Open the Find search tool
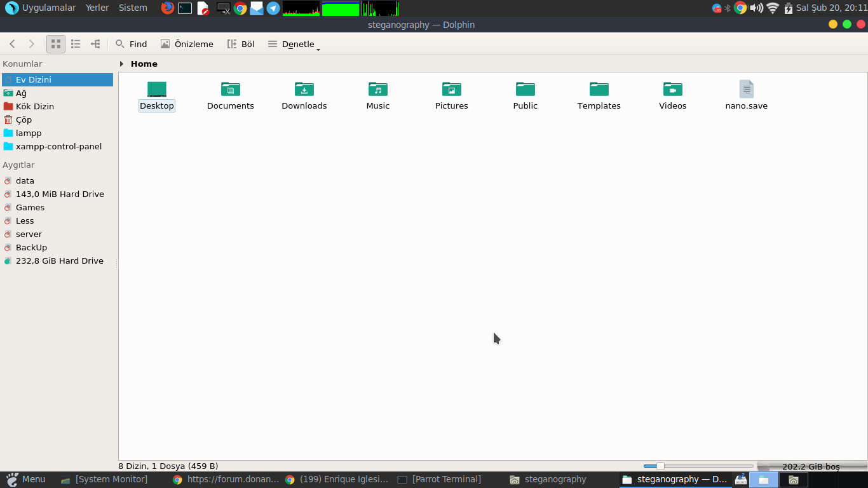Screen dimensions: 868x488 coord(131,44)
